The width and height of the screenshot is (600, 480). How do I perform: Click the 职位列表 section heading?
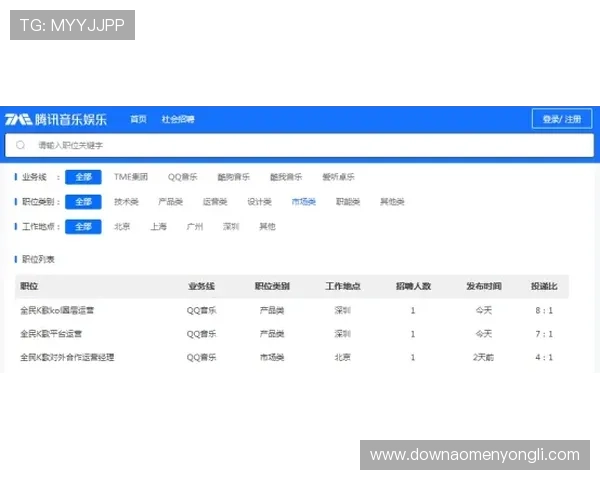pyautogui.click(x=38, y=260)
